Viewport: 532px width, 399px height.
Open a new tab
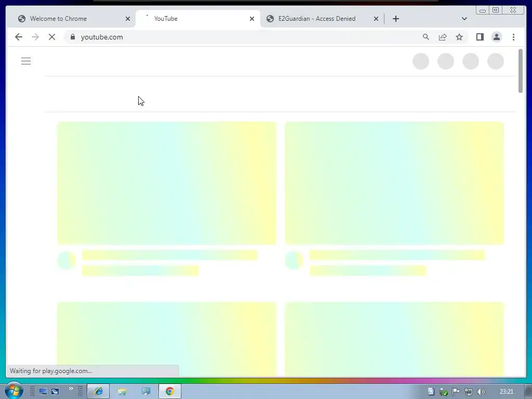point(395,19)
